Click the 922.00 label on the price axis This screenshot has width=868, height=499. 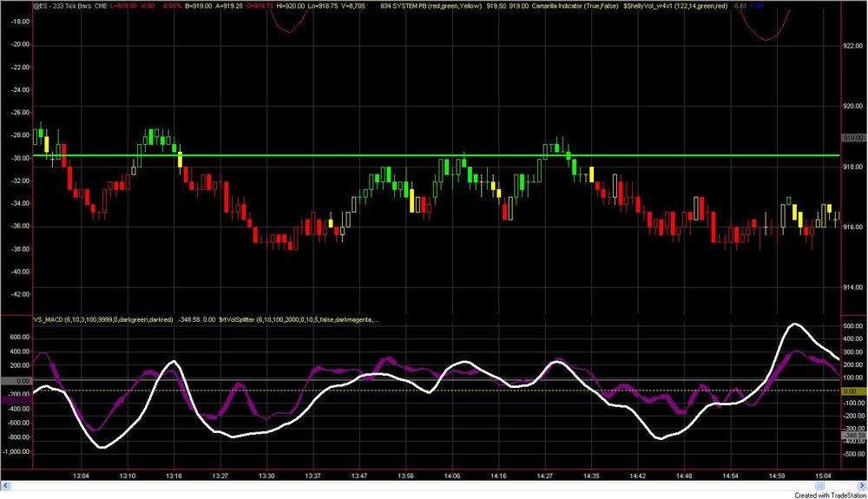(852, 47)
